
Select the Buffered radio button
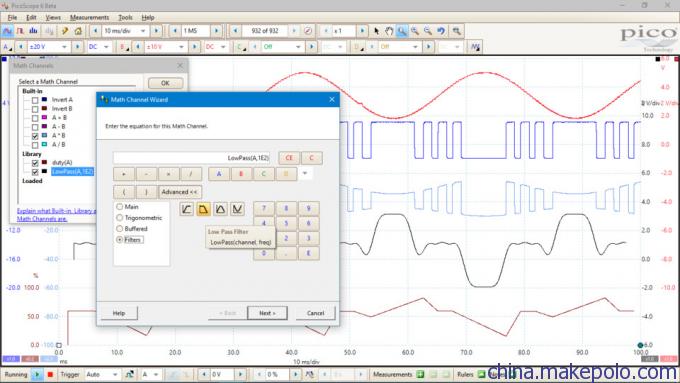[x=120, y=229]
